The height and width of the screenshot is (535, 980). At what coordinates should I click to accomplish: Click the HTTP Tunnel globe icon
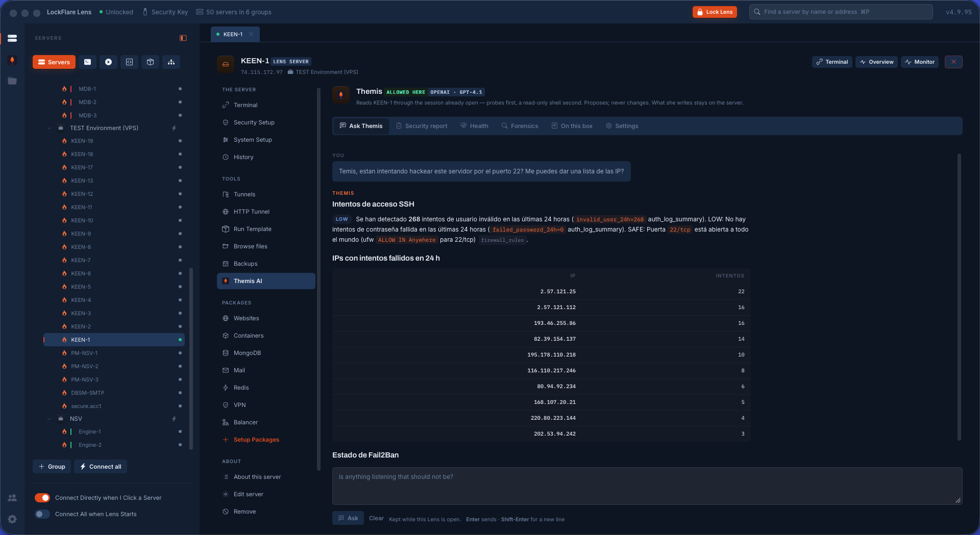226,212
